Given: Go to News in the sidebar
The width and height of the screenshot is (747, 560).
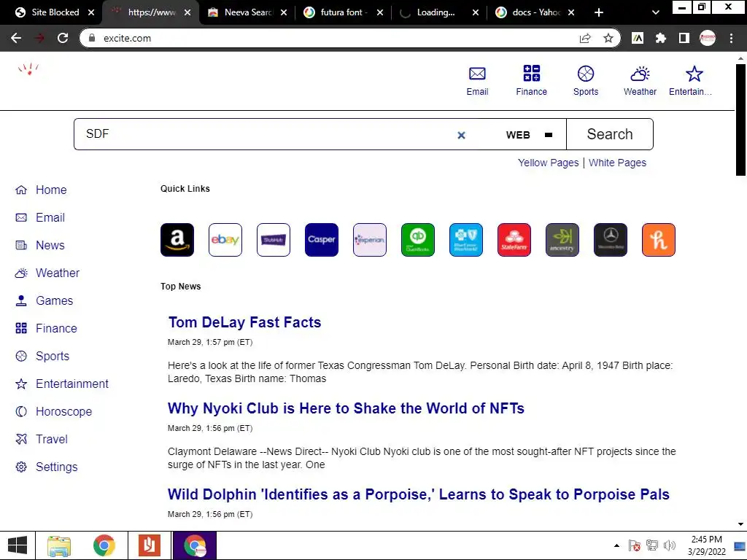Looking at the screenshot, I should [40, 245].
